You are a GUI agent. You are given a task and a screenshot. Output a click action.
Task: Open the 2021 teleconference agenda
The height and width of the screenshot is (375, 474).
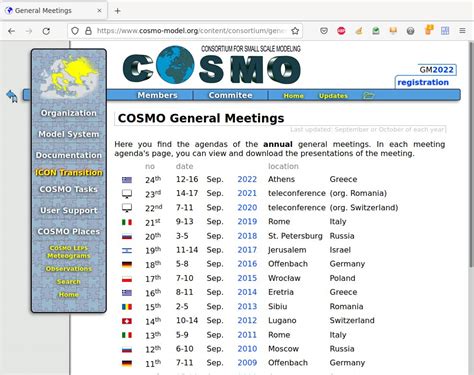247,193
